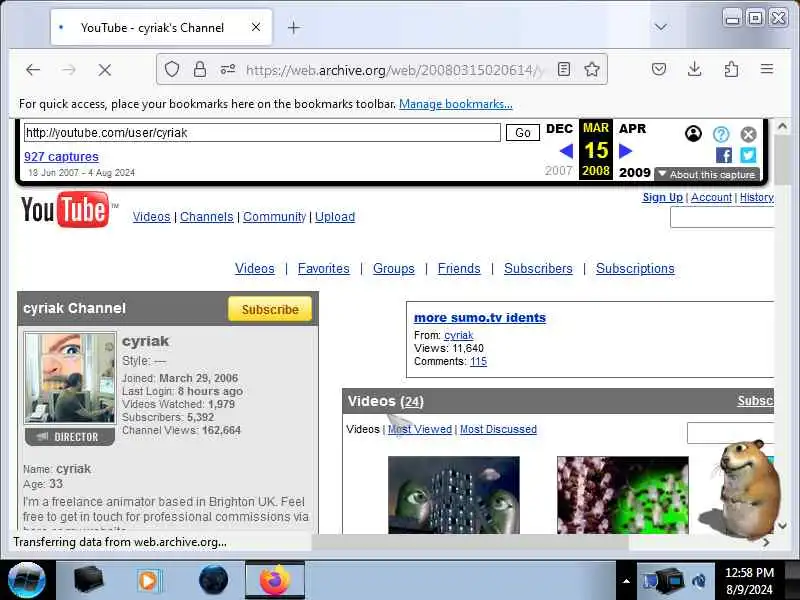The width and height of the screenshot is (800, 600).
Task: Toggle reader view icon
Action: click(564, 69)
